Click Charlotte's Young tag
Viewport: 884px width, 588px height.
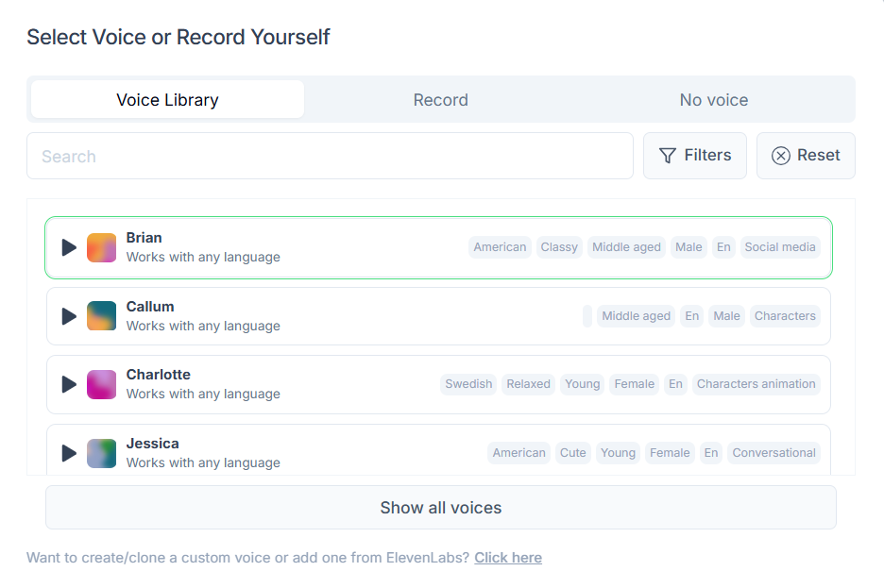click(582, 384)
